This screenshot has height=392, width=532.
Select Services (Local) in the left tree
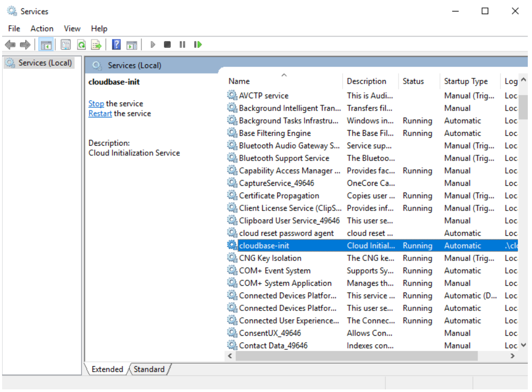pos(45,63)
